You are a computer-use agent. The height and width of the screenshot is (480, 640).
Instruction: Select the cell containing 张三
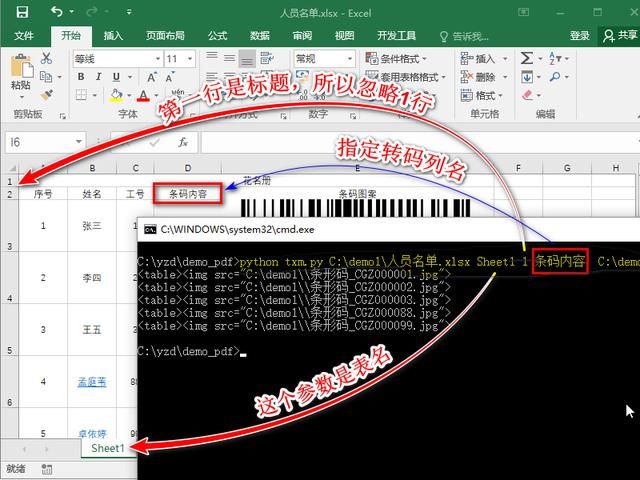tap(92, 226)
